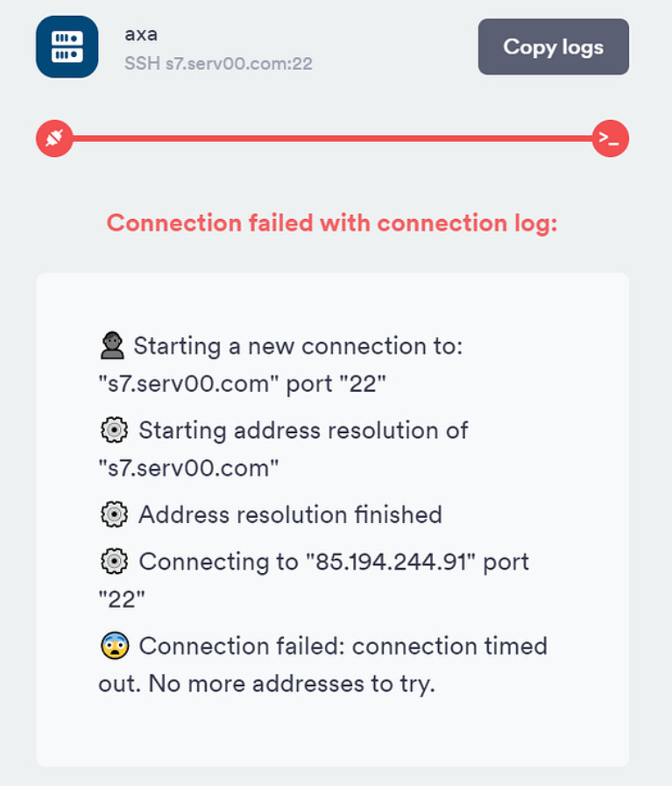Click the Starting address resolution of log line
The width and height of the screenshot is (672, 786).
click(284, 449)
